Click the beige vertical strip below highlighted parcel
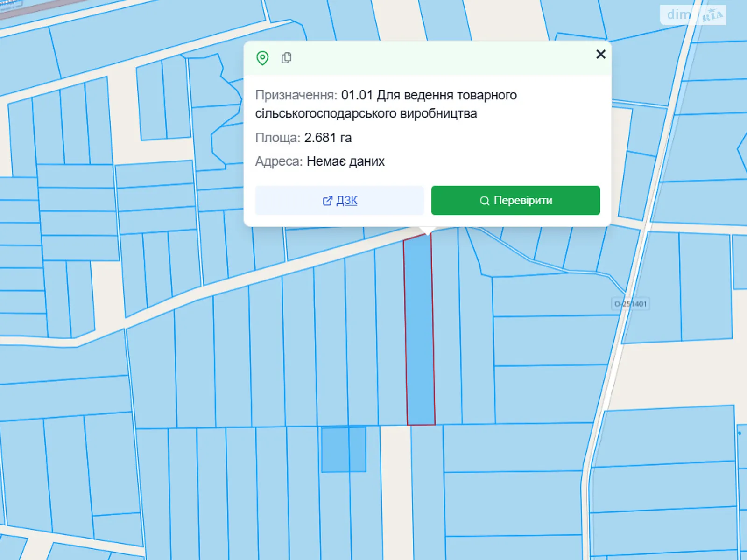This screenshot has width=747, height=560. pyautogui.click(x=396, y=490)
